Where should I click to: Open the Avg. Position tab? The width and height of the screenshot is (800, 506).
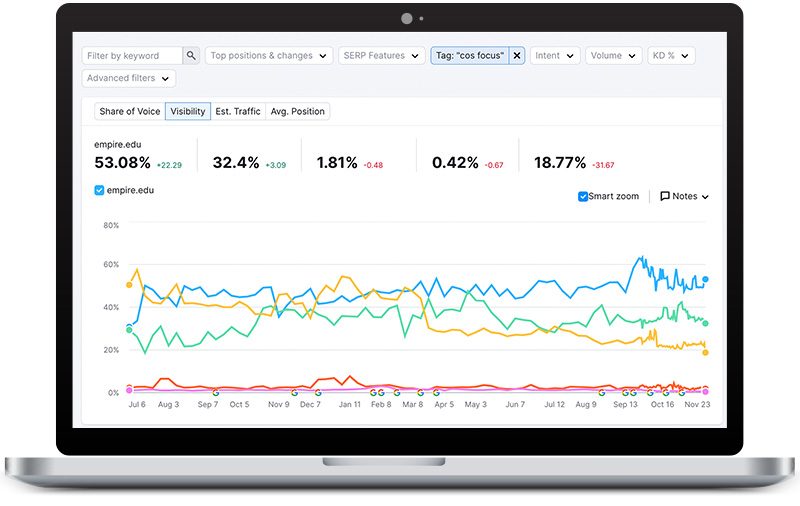coord(297,111)
